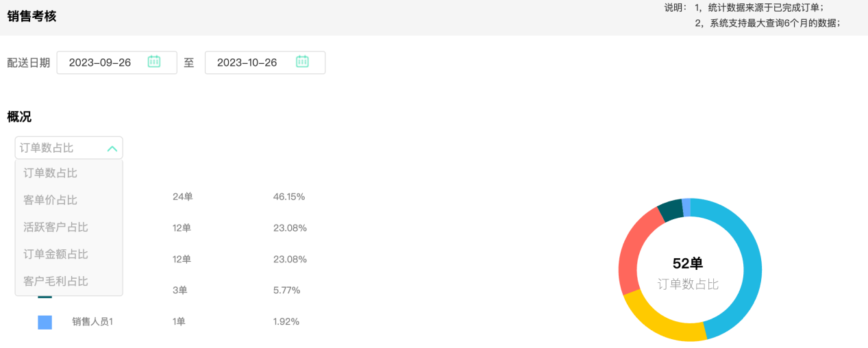Image resolution: width=868 pixels, height=348 pixels.
Task: Collapse the overview dropdown using its chevron arrow
Action: click(112, 148)
